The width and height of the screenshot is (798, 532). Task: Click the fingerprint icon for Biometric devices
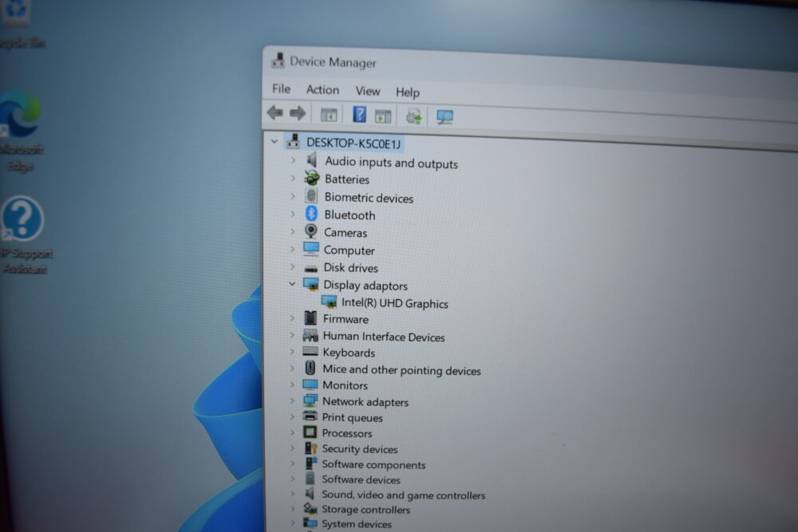pyautogui.click(x=311, y=196)
